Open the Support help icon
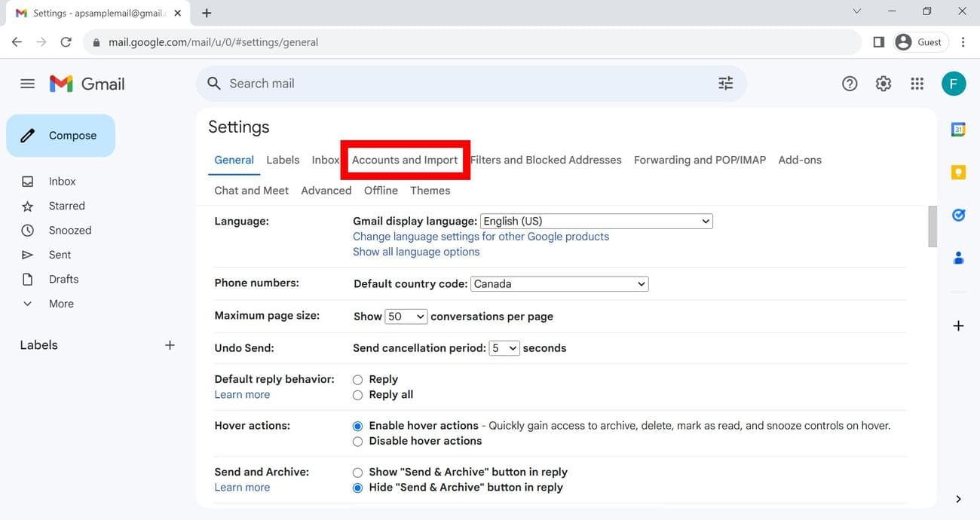This screenshot has height=520, width=980. tap(850, 84)
